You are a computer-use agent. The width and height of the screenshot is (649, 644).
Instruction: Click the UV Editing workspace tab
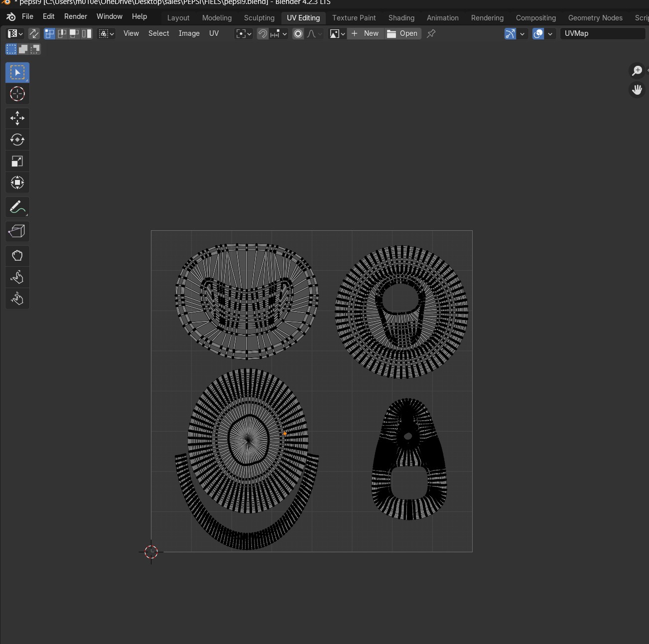[x=303, y=18]
